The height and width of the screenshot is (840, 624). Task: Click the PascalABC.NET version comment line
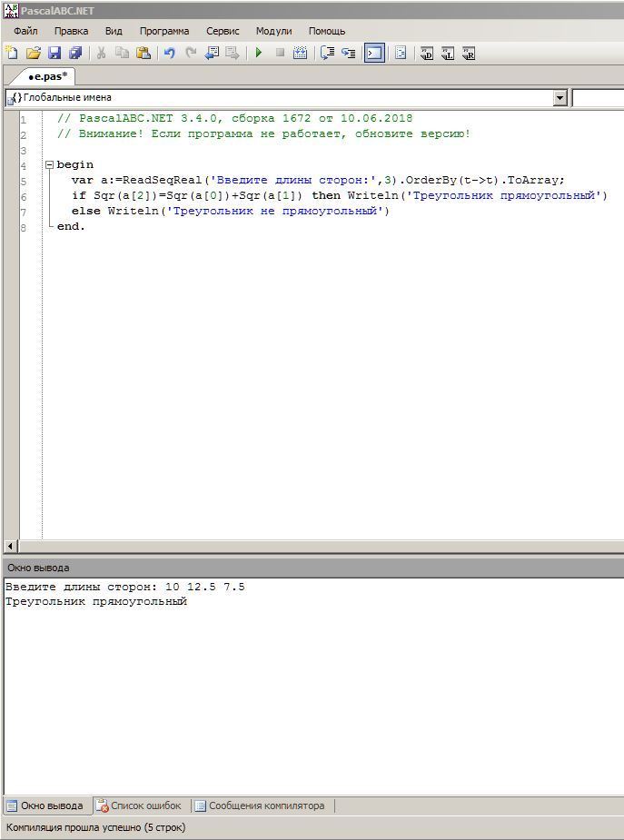(x=234, y=118)
